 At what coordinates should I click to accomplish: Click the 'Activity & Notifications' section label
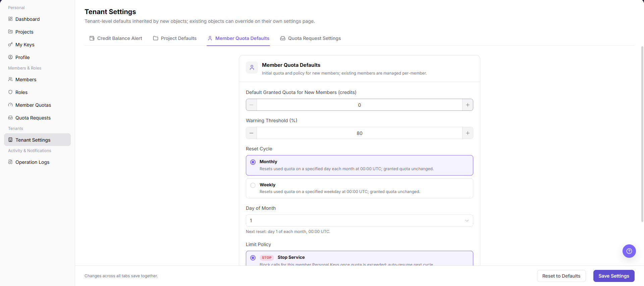coord(30,151)
